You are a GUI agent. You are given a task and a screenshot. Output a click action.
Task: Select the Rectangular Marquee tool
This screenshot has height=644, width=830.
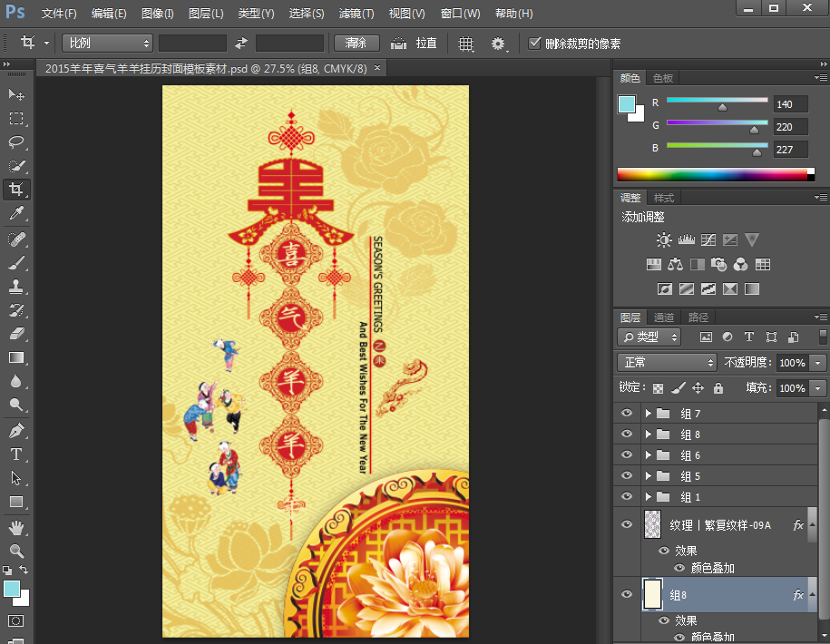pyautogui.click(x=16, y=119)
